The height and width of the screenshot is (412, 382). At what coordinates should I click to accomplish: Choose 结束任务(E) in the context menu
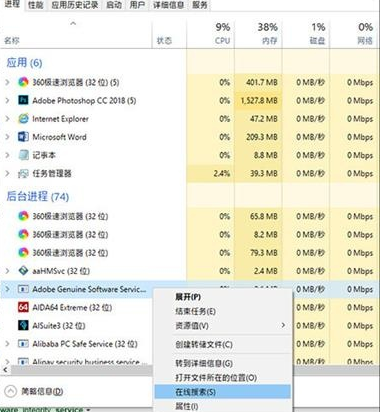(196, 311)
